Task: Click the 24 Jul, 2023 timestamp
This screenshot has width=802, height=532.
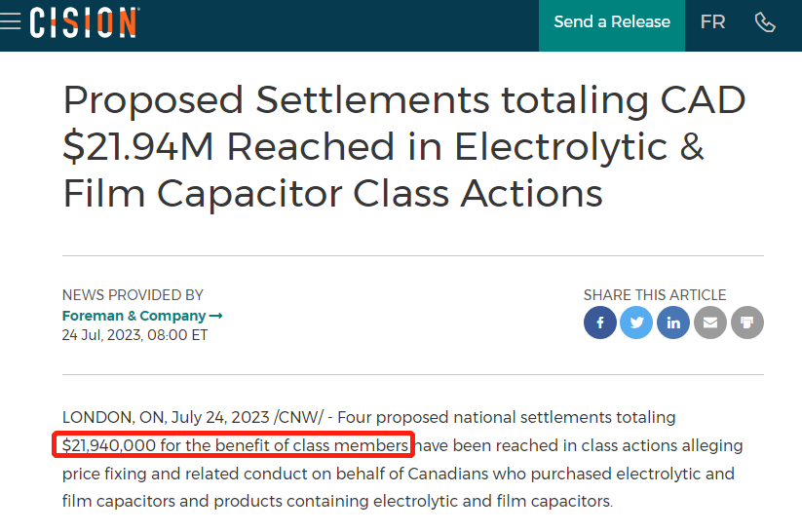Action: coord(135,335)
